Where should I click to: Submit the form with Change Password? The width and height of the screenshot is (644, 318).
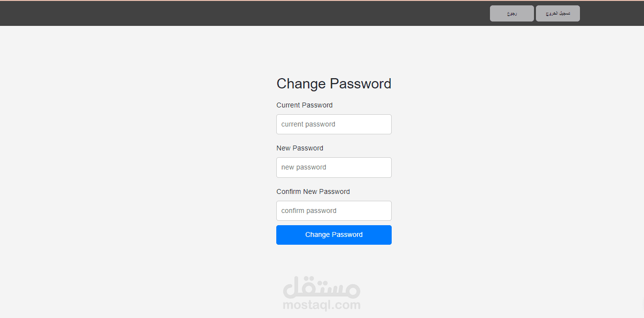coord(333,235)
